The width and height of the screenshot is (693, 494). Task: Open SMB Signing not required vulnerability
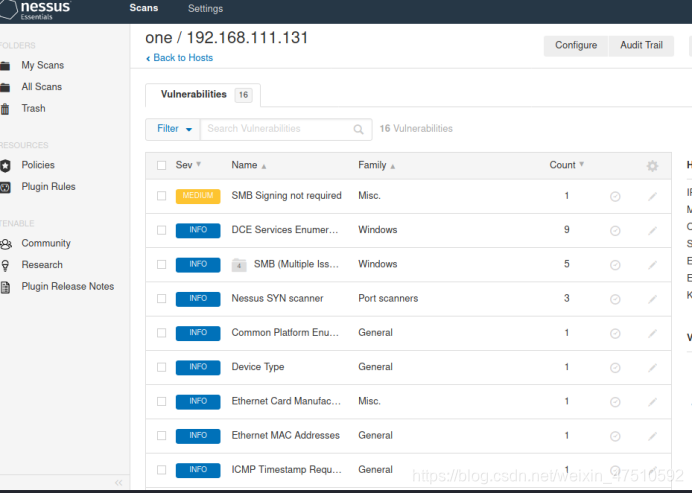[x=286, y=196]
